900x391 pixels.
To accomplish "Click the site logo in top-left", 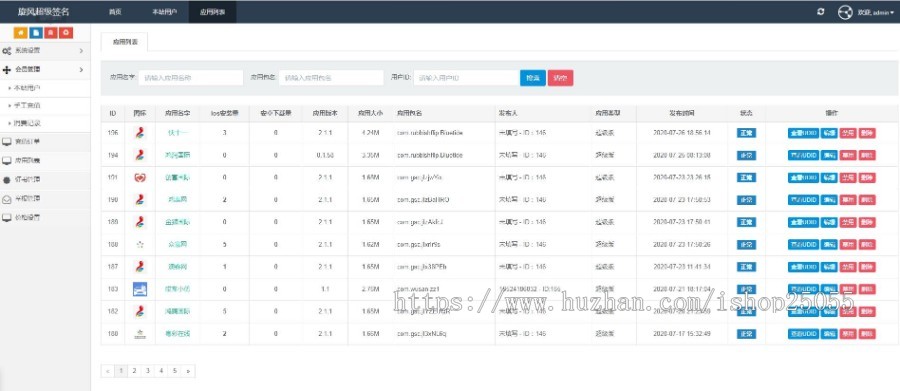I will (x=44, y=12).
